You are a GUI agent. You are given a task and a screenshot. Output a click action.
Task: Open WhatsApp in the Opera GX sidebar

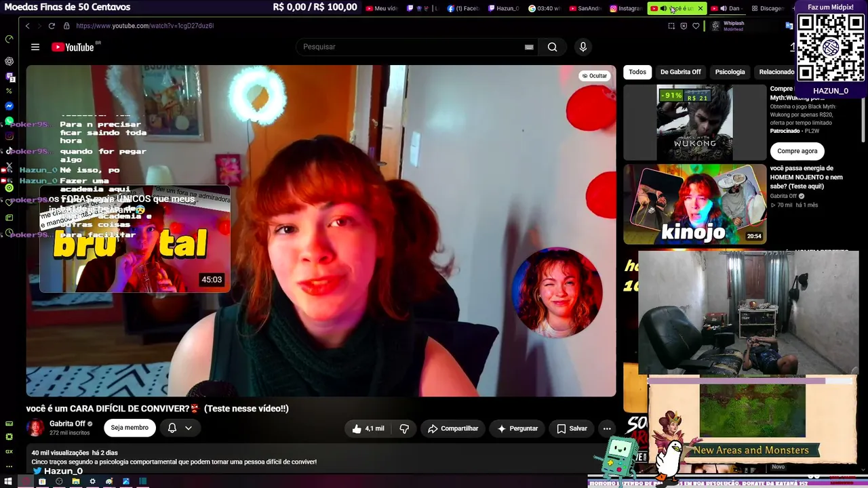(x=9, y=121)
